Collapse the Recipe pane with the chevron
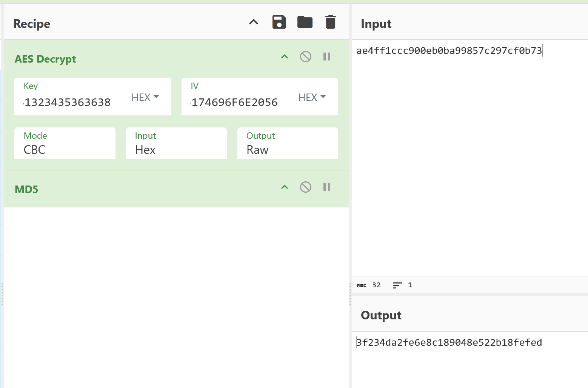The width and height of the screenshot is (588, 388). click(254, 22)
